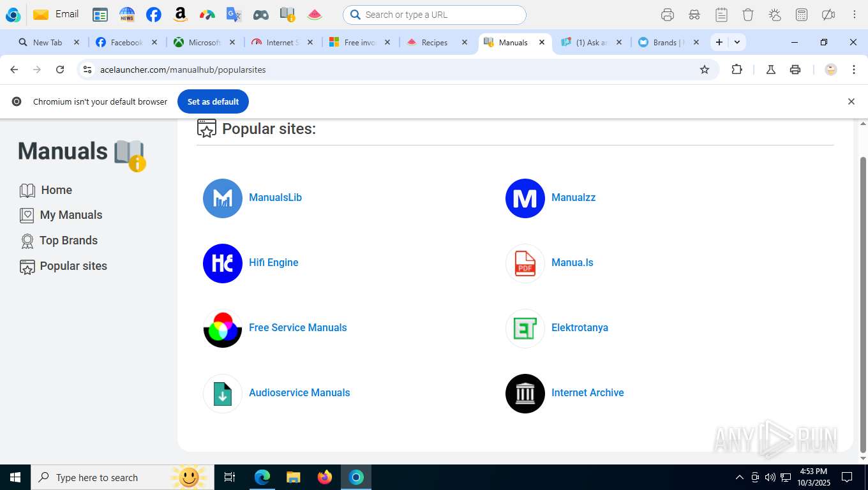
Task: Open the Elektrotanya link
Action: pos(580,328)
